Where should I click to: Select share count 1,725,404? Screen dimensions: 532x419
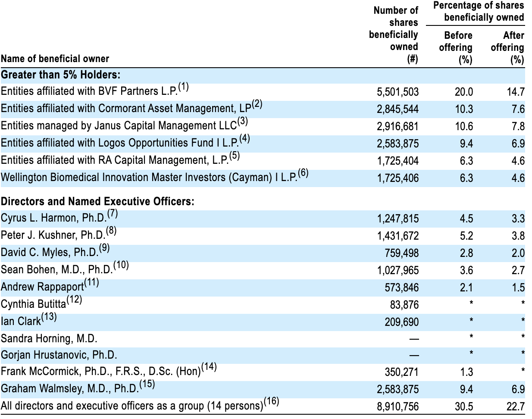click(x=397, y=161)
